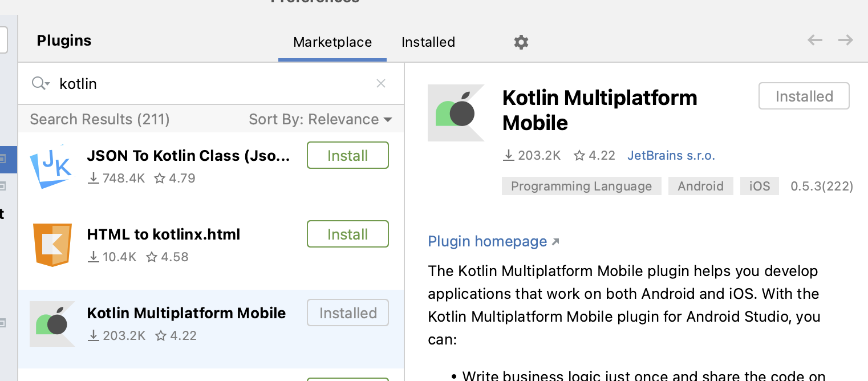Viewport: 868px width, 381px height.
Task: Click the Search Results (211) label
Action: tap(100, 119)
